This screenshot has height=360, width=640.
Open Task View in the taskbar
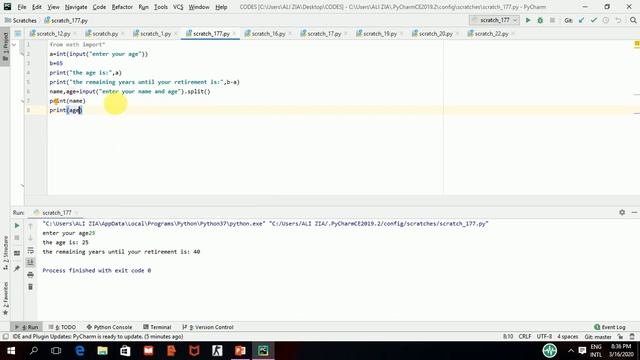[56, 351]
